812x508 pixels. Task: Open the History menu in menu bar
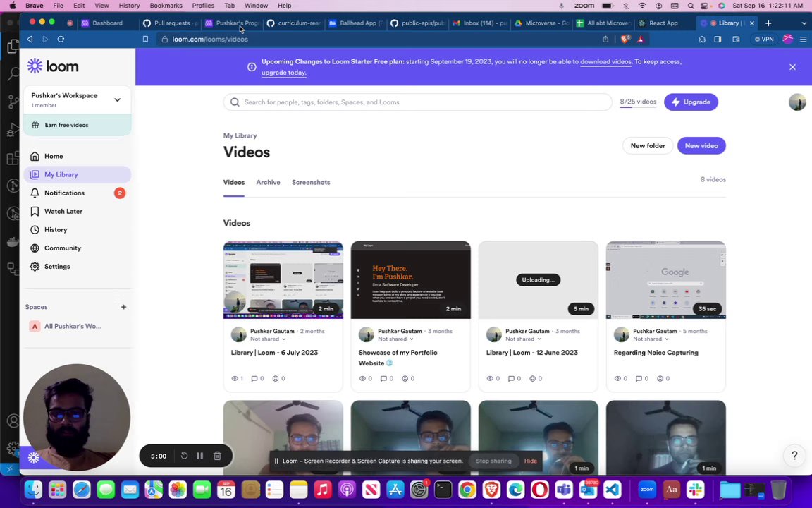(129, 5)
